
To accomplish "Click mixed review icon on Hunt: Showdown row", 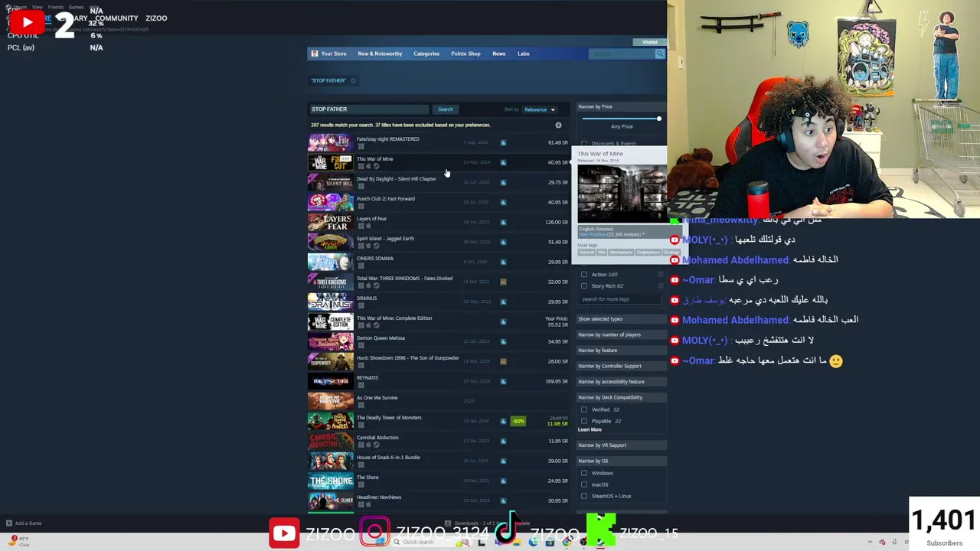I will point(503,361).
